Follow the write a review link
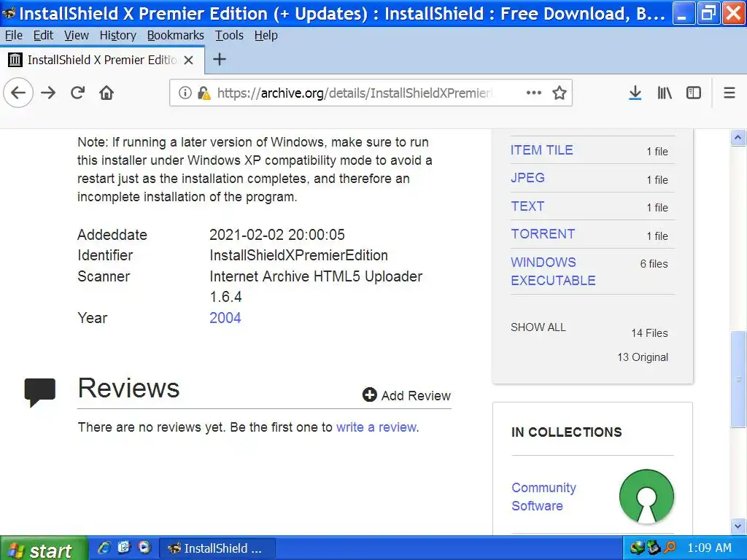747x560 pixels. pyautogui.click(x=376, y=427)
